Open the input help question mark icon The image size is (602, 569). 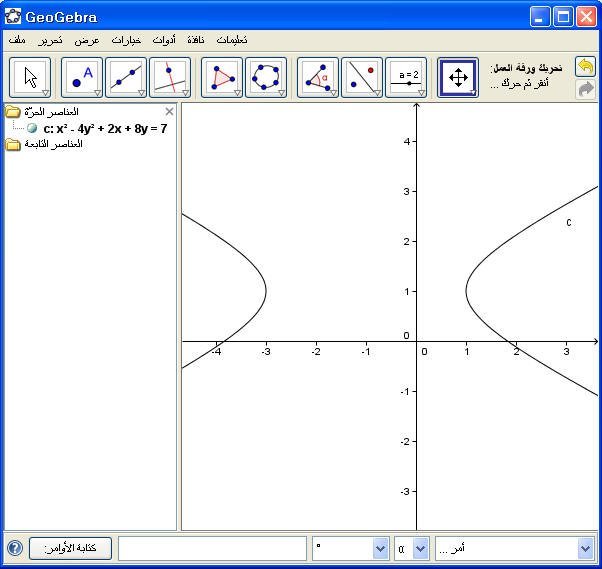15,548
